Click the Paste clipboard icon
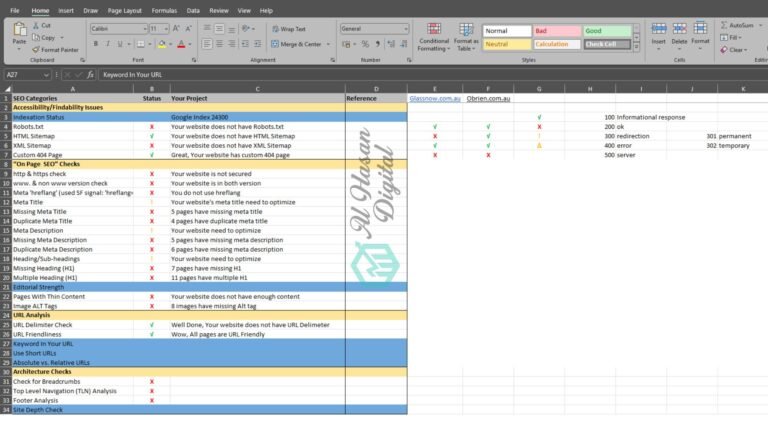This screenshot has height=432, width=768. tap(20, 31)
